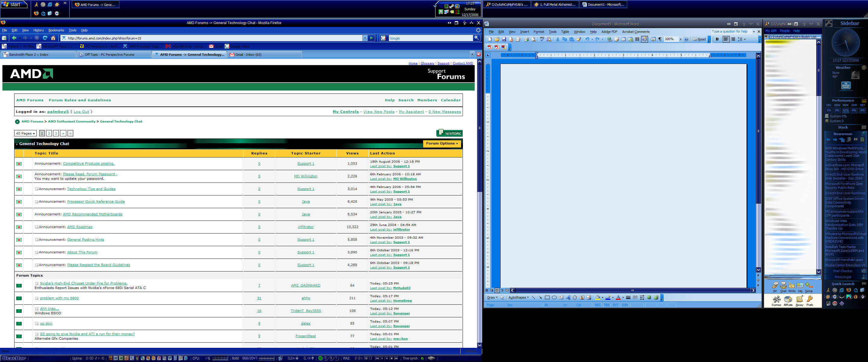
Task: Click Firefox Home icon in navigation bar
Action: point(53,38)
